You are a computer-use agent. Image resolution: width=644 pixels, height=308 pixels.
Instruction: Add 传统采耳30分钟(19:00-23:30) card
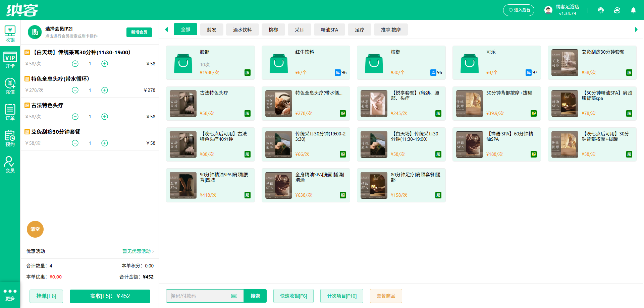(x=306, y=144)
